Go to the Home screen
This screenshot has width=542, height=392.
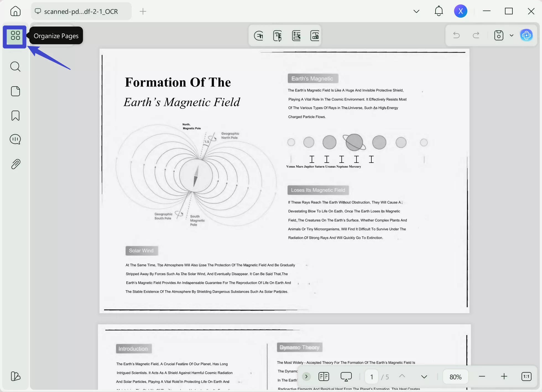[15, 11]
